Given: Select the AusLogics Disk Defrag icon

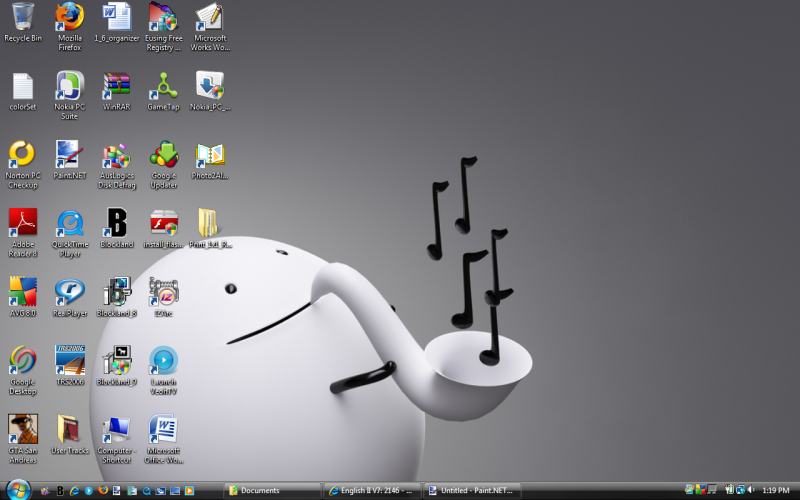Looking at the screenshot, I should click(x=117, y=164).
